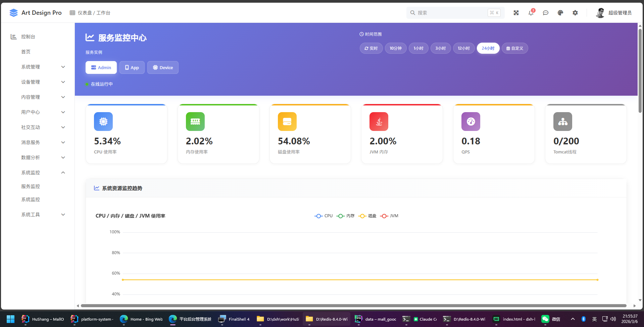Screen dimensions: 644x327
Task: Open the settings gear in the header
Action: (x=575, y=13)
